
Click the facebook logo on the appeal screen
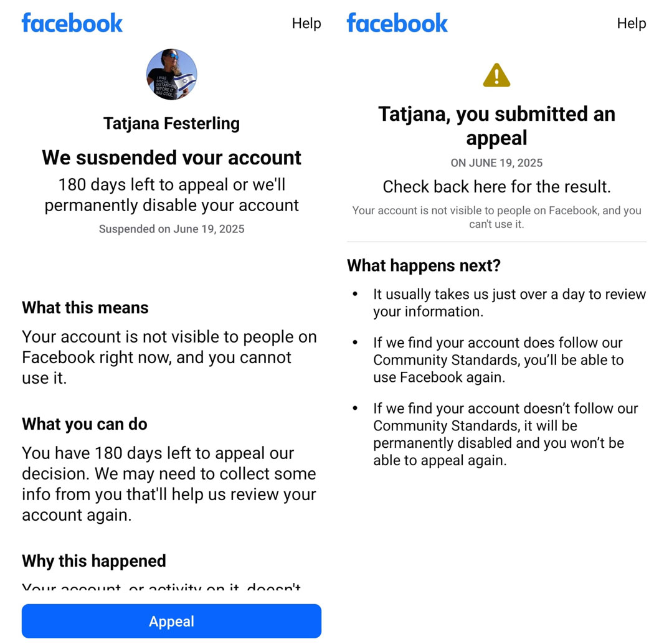[x=397, y=23]
